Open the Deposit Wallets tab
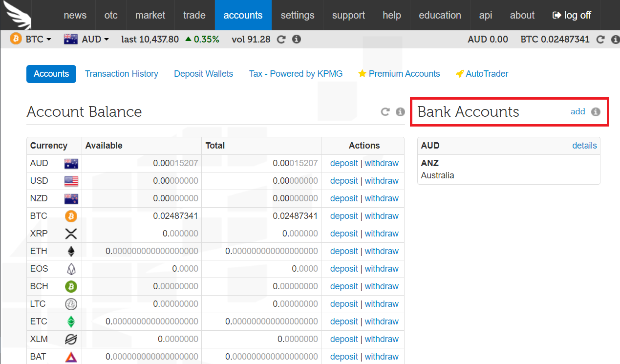Viewport: 620px width, 364px height. 203,74
